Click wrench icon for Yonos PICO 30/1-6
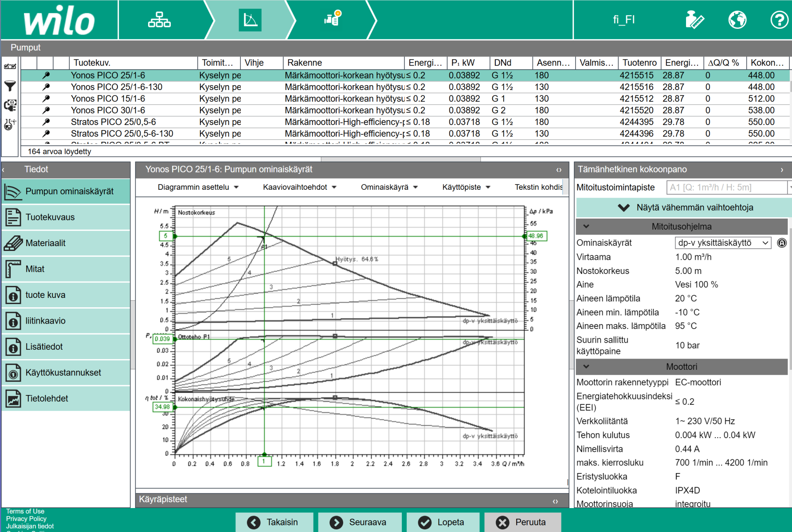Screen dimensions: 792x532 (x=46, y=110)
